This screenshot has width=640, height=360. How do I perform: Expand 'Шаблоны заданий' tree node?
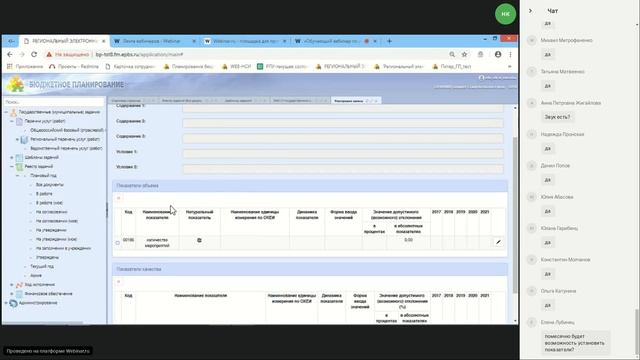12,157
